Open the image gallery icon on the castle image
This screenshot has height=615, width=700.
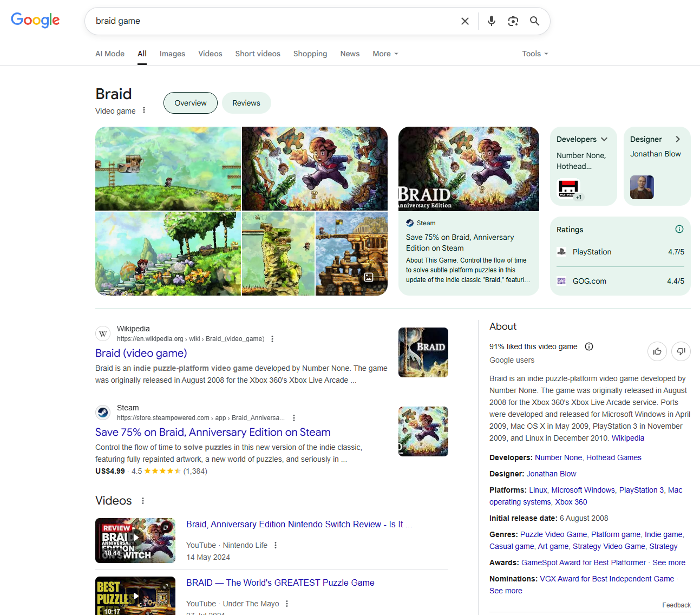(x=369, y=277)
